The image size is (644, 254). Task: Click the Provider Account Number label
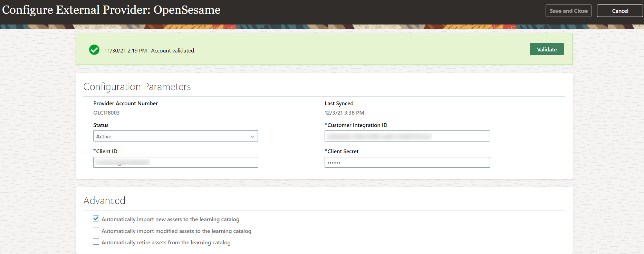[125, 103]
